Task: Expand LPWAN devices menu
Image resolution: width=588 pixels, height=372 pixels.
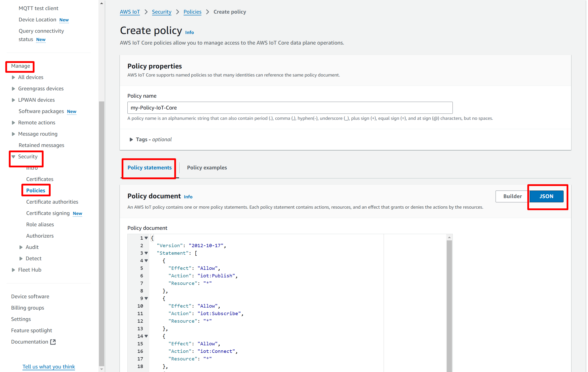Action: [13, 100]
